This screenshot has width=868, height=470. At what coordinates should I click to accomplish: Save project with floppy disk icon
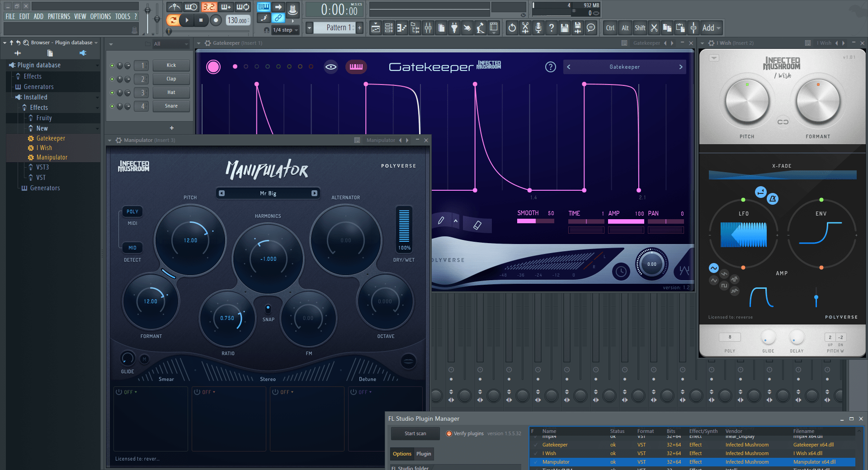coord(565,28)
